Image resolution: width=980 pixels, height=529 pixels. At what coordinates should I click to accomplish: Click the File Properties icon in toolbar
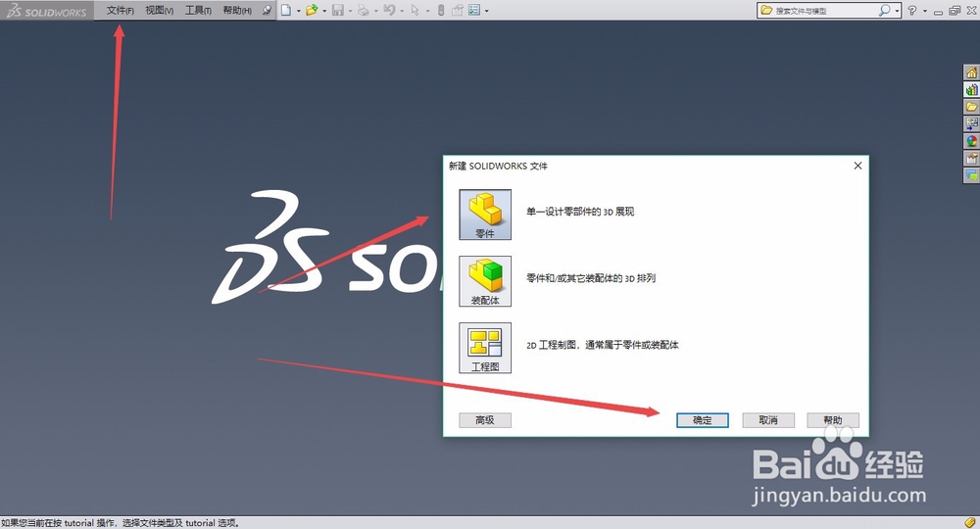click(x=458, y=10)
